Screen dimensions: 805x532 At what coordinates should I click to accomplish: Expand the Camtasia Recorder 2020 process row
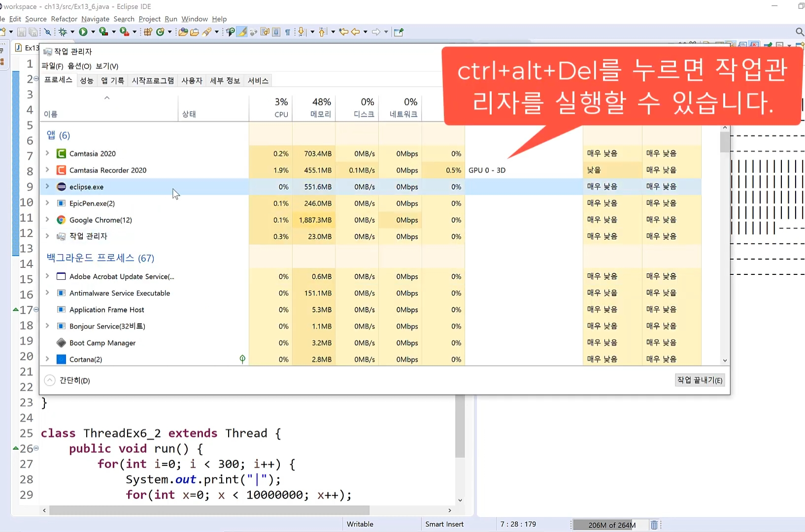(47, 169)
